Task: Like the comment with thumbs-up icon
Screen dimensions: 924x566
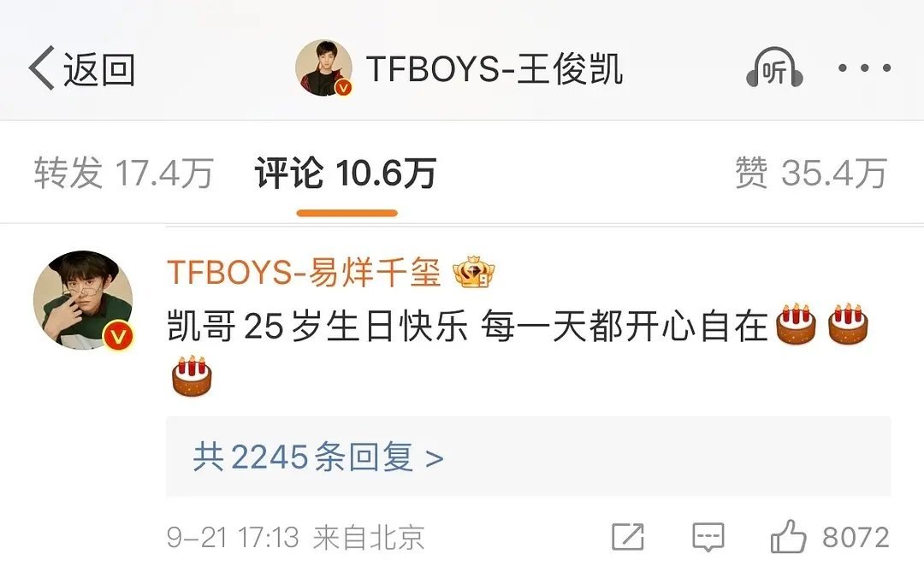Action: pyautogui.click(x=788, y=536)
